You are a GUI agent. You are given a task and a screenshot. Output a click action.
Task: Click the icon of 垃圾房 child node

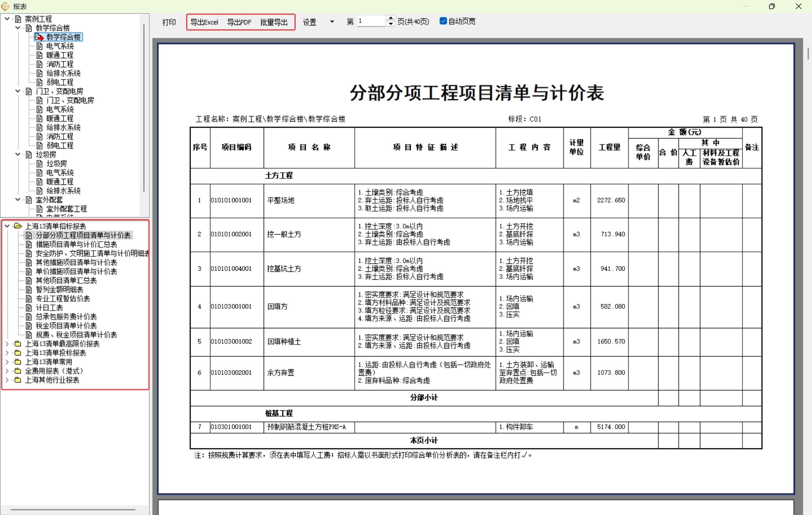coord(39,163)
